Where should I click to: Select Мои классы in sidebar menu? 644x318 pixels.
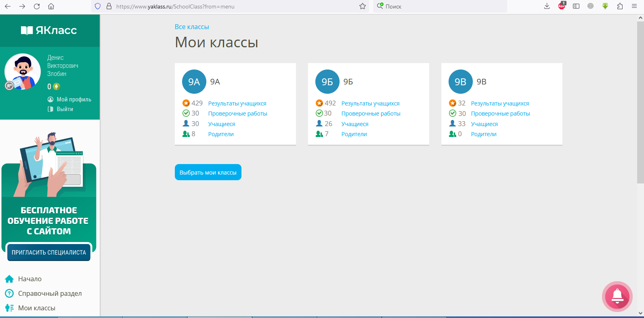(x=36, y=308)
